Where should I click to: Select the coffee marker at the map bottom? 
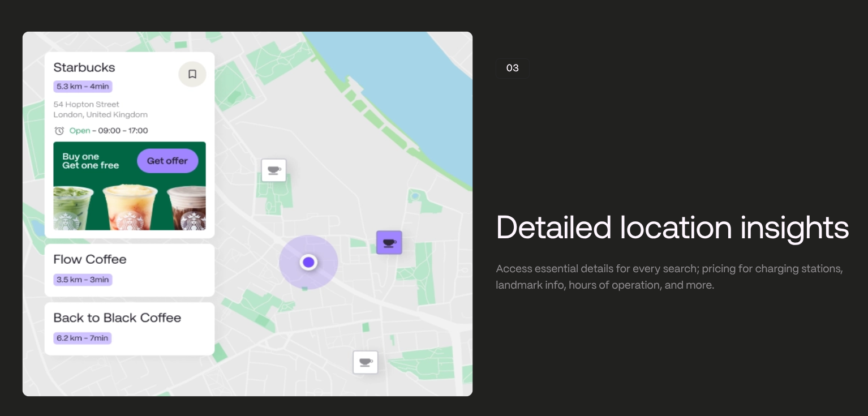pyautogui.click(x=365, y=362)
